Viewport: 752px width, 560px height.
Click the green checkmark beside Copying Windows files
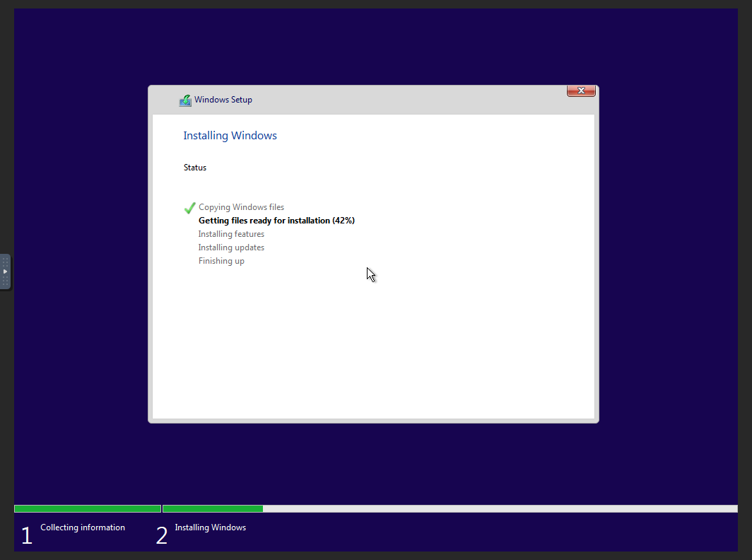189,208
